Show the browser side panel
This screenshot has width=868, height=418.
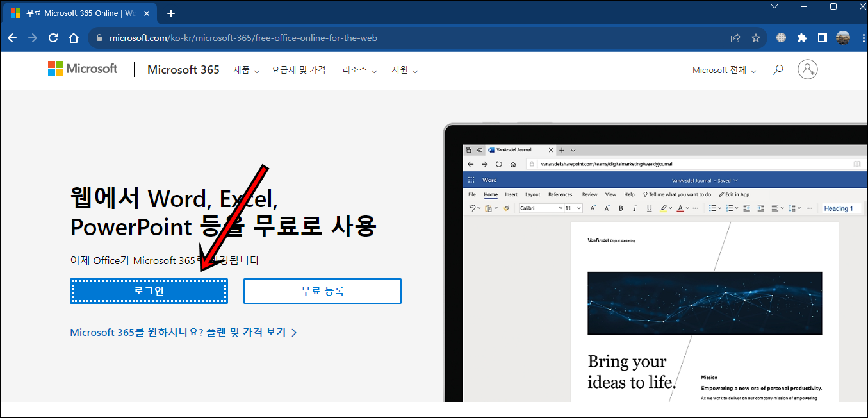point(822,38)
